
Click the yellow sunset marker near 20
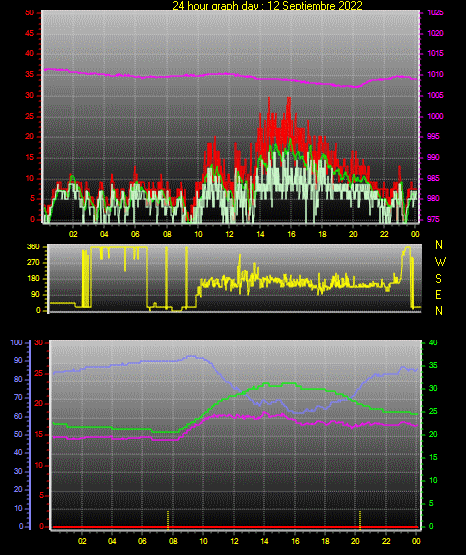[360, 520]
